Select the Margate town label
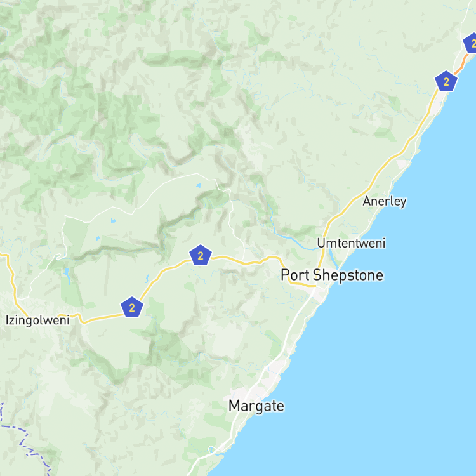Screen dimensions: 476x476 [256, 406]
